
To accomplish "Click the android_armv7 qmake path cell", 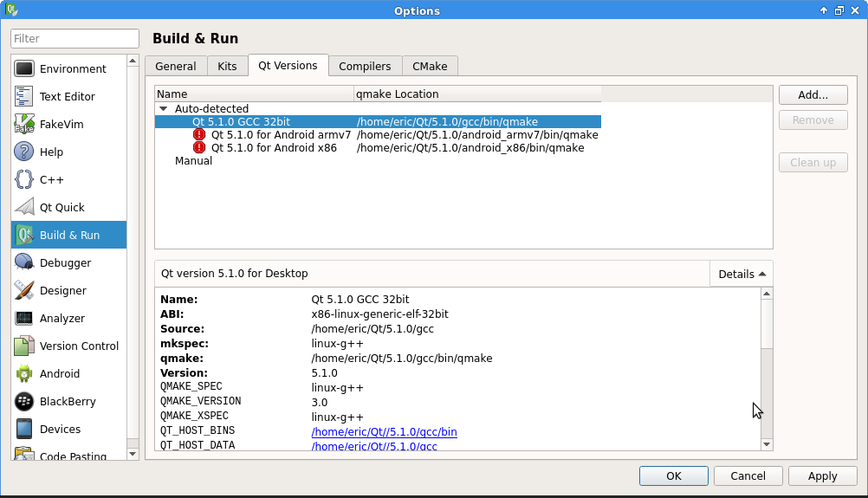I will click(477, 134).
